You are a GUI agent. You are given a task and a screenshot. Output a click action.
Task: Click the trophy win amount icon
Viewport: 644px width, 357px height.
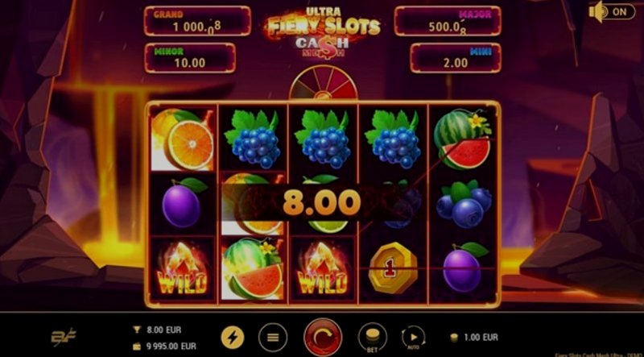tap(137, 330)
